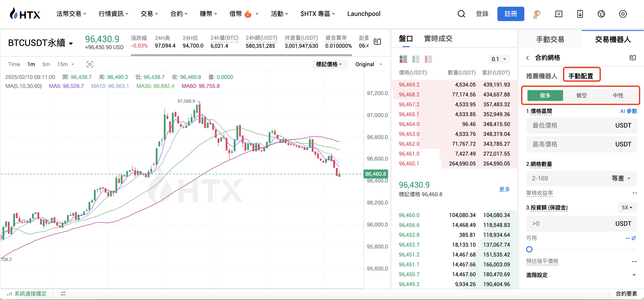The image size is (644, 300).
Task: Expand the 交易 menu
Action: pos(149,14)
